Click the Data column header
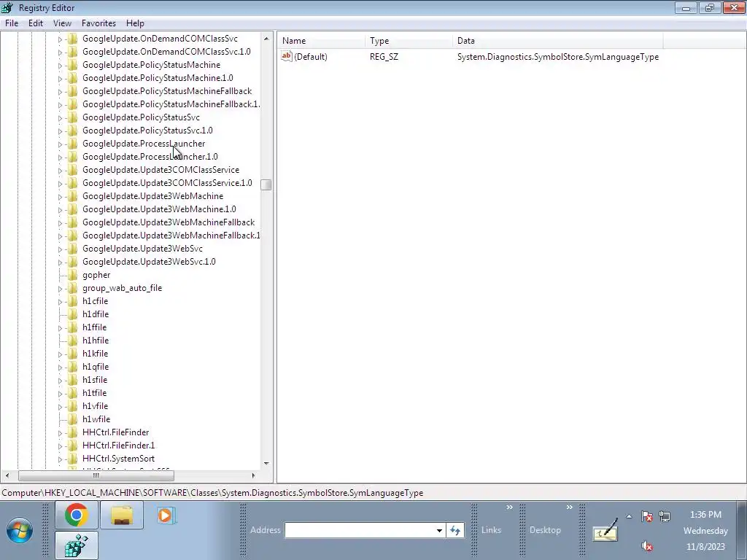 (558, 41)
